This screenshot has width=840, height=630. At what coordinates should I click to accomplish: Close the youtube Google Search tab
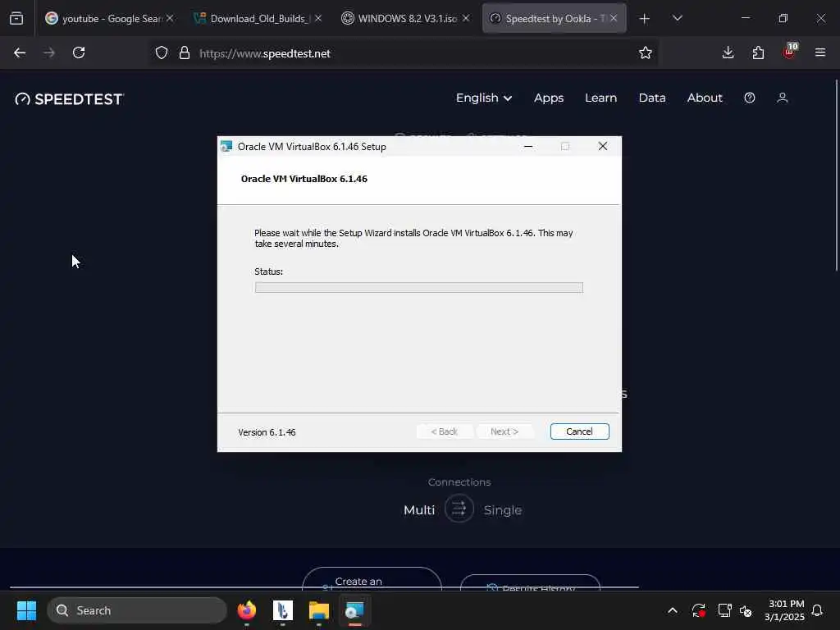(170, 18)
